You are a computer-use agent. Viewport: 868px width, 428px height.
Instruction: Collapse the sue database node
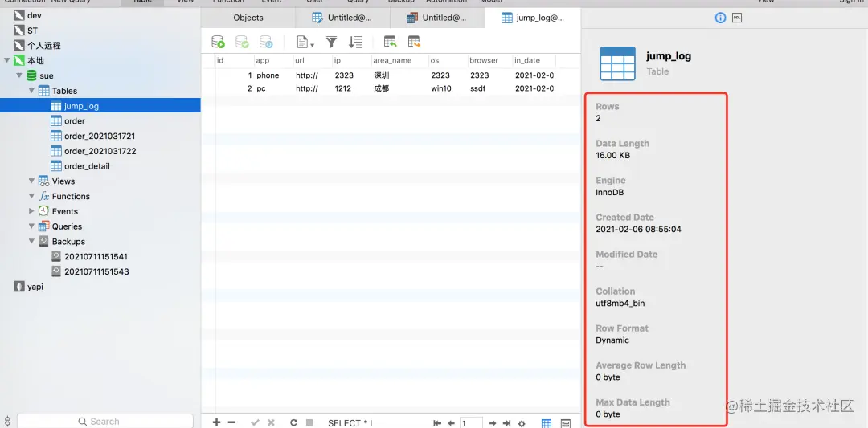pyautogui.click(x=18, y=75)
